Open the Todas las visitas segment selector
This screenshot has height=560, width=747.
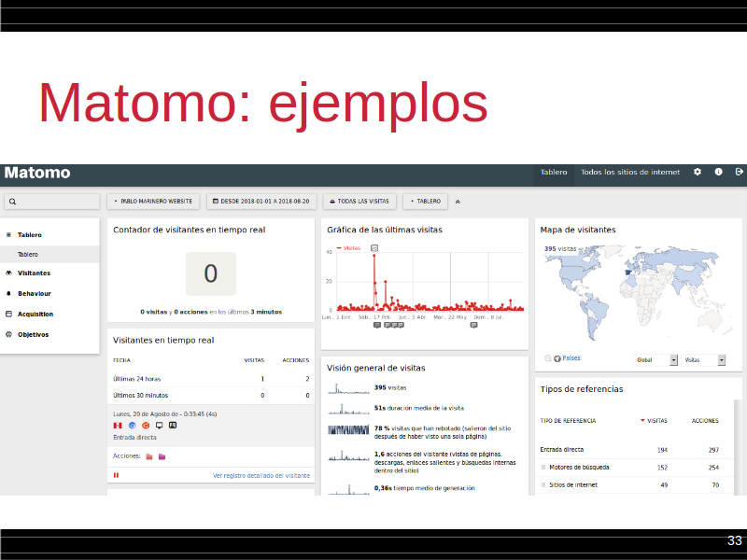[x=359, y=201]
